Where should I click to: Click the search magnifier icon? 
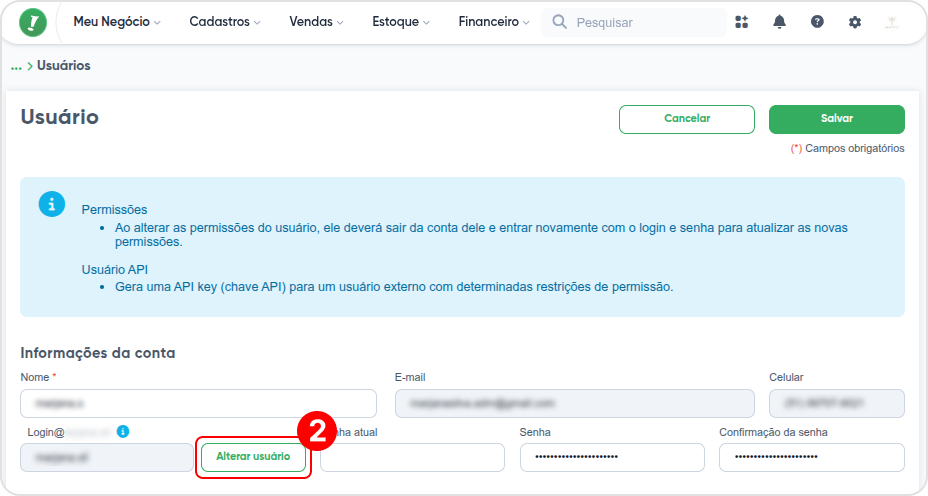(559, 22)
